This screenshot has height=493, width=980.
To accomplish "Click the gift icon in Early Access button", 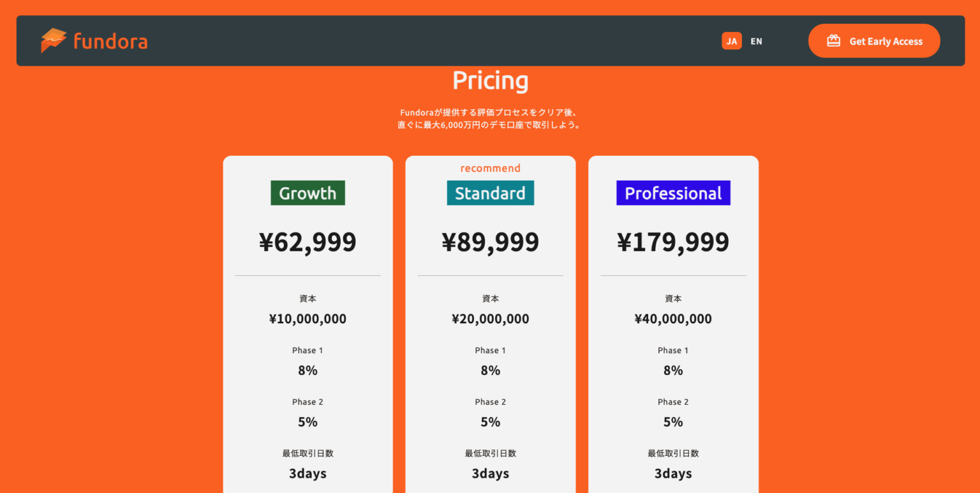I will [833, 41].
